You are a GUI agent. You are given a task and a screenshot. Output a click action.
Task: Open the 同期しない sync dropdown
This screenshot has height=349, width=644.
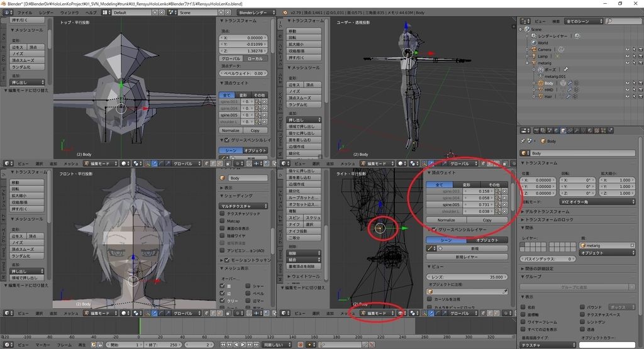coord(277,345)
